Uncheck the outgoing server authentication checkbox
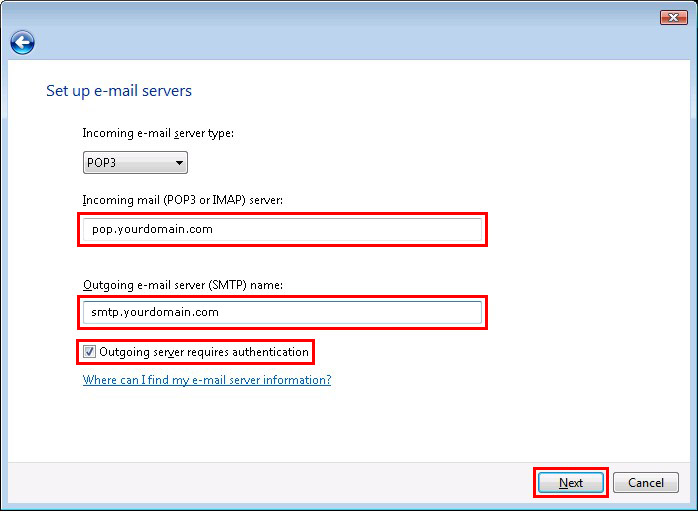Image resolution: width=698 pixels, height=512 pixels. tap(90, 352)
